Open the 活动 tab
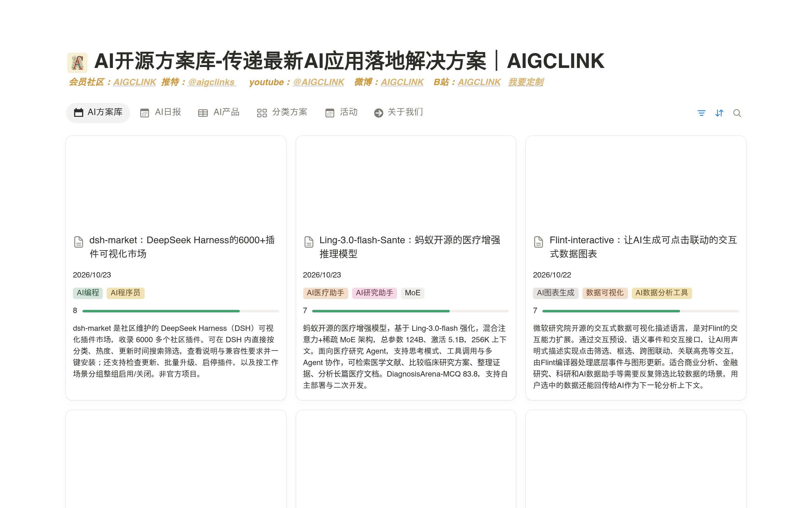This screenshot has width=812, height=508. [342, 112]
